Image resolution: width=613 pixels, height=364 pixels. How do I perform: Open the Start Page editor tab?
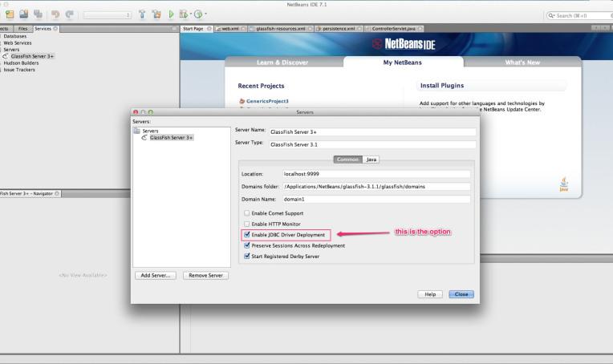pyautogui.click(x=193, y=29)
